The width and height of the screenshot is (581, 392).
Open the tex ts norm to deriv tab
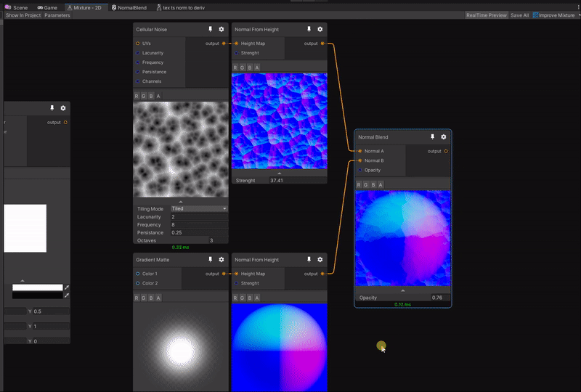(180, 7)
